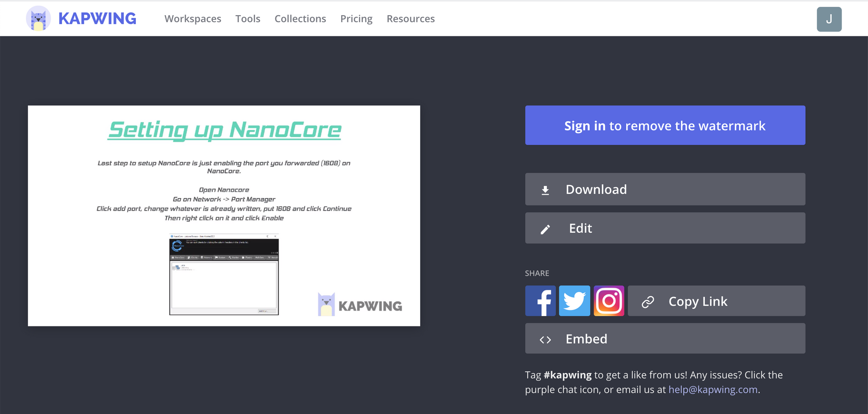868x414 pixels.
Task: Click the KAPWING wordmark in header
Action: point(97,19)
